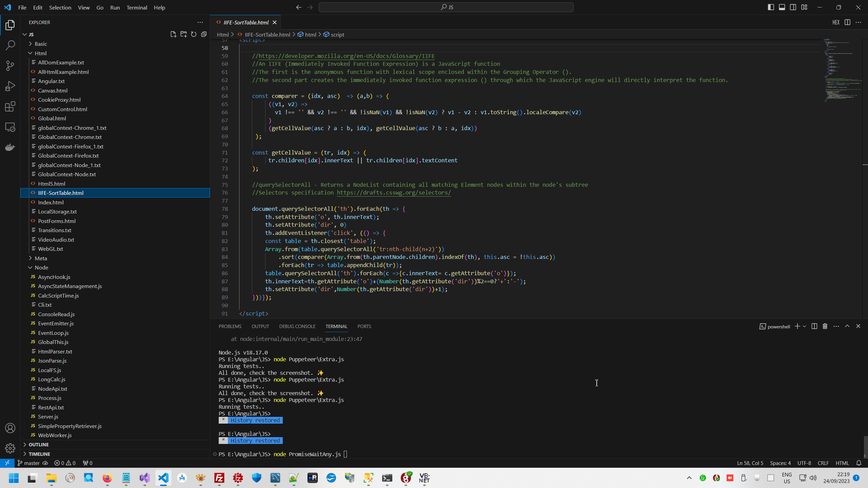Screen dimensions: 868x488
Task: Expand the OUTLINE section
Action: (39, 444)
